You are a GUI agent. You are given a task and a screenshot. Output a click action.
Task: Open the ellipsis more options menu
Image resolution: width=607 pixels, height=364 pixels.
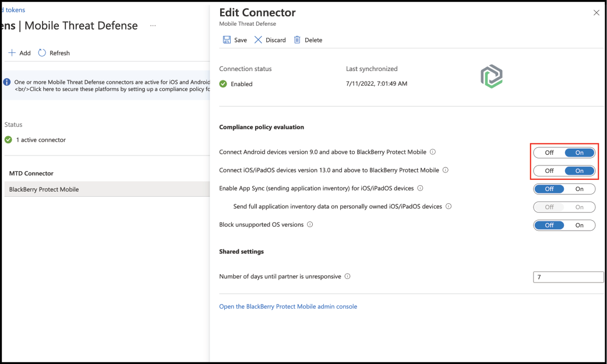pyautogui.click(x=153, y=26)
